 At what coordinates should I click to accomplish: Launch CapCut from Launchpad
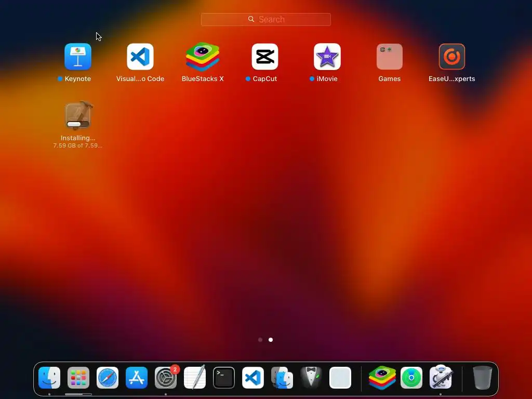click(265, 57)
